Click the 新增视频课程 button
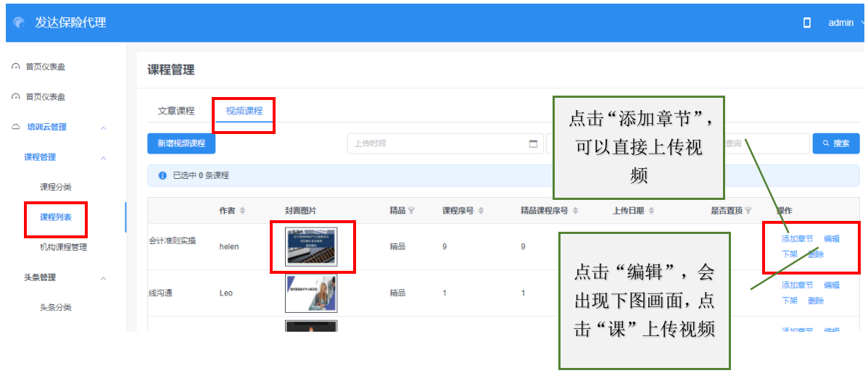Viewport: 868px width, 373px height. 181,143
